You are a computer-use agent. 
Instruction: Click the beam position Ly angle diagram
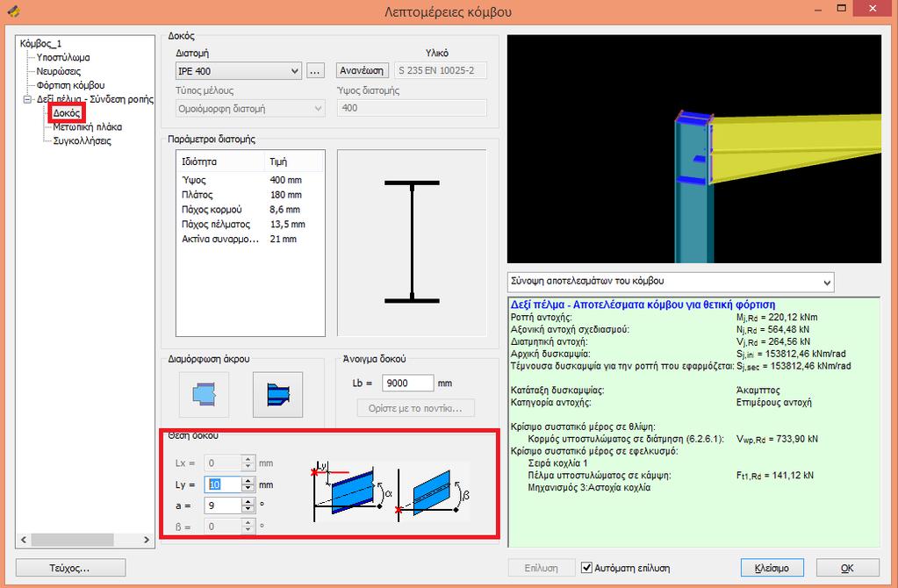click(x=348, y=491)
